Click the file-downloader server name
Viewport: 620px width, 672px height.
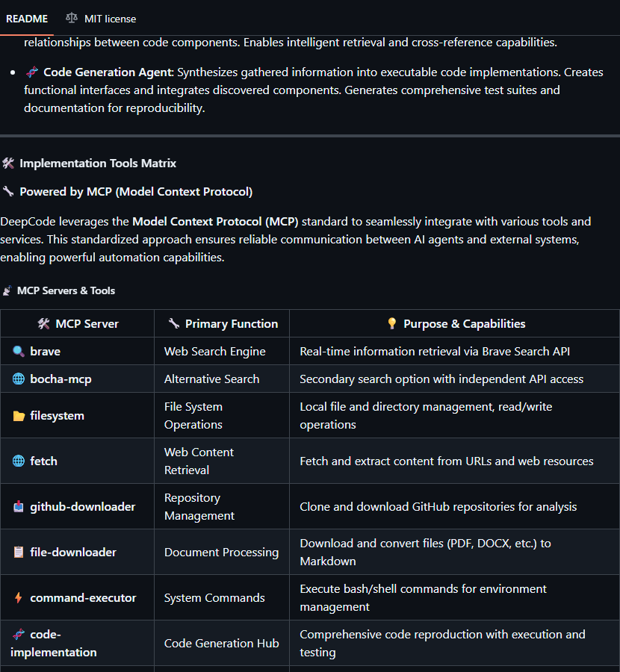pos(73,552)
